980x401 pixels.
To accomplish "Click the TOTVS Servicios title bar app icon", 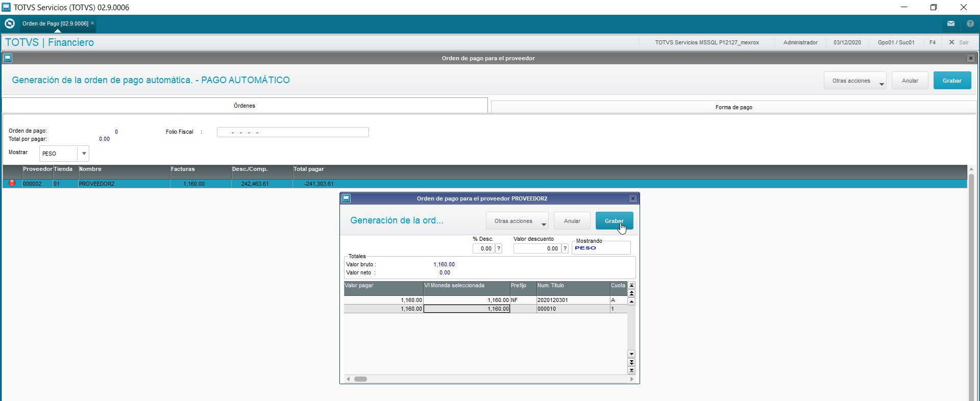I will tap(6, 7).
